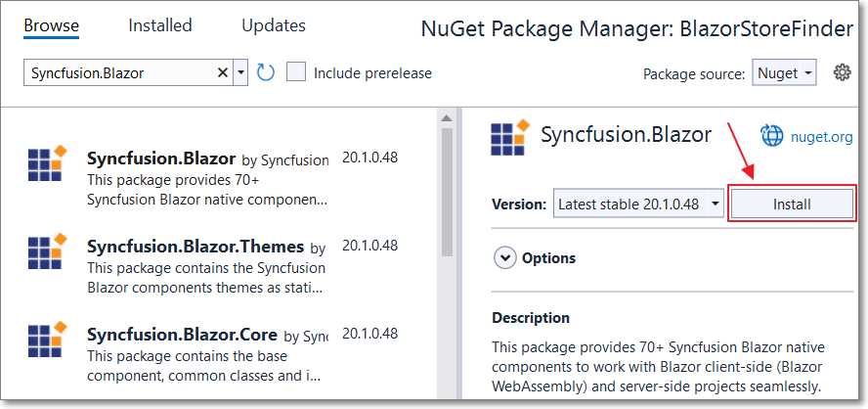Select the Syncfusion.Blazor package title

(x=161, y=159)
